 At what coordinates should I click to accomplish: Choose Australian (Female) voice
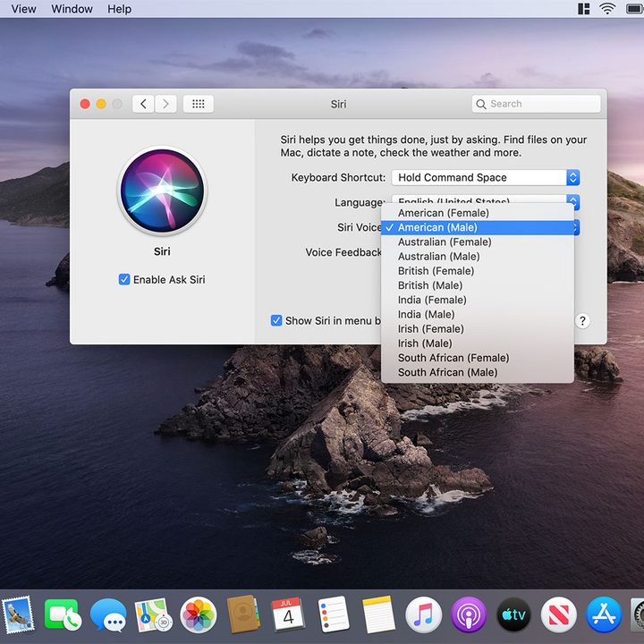[x=478, y=241]
